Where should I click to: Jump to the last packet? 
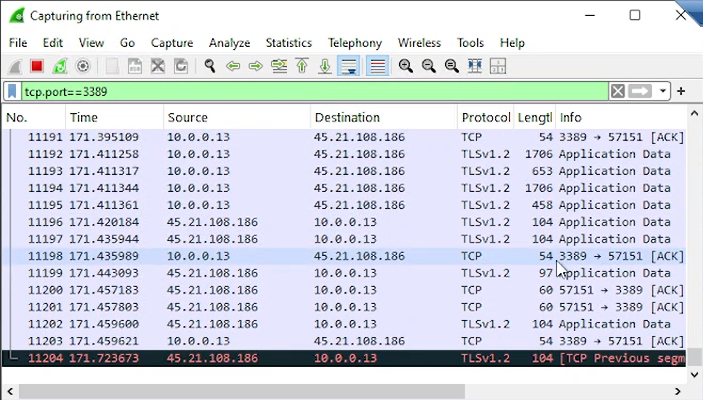coord(325,66)
